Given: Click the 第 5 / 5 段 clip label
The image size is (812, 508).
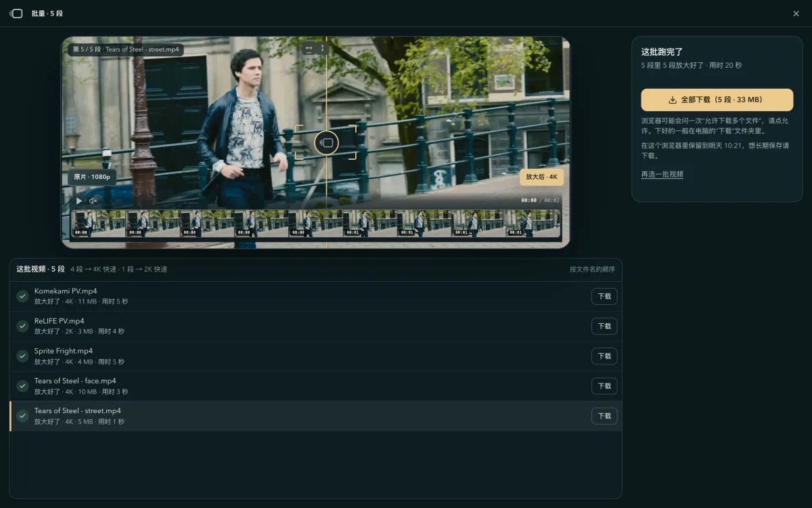Looking at the screenshot, I should point(125,49).
